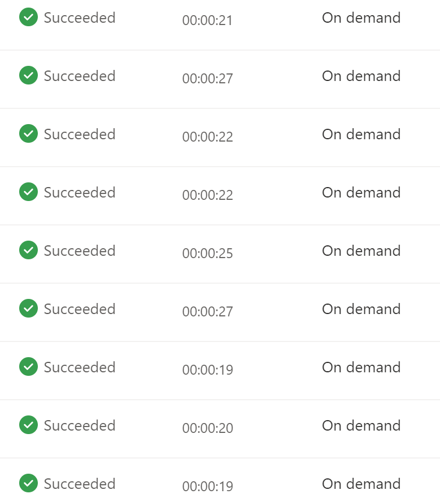Click the green checkmark icon for the 00:00:21 run
The image size is (440, 504).
tap(29, 17)
